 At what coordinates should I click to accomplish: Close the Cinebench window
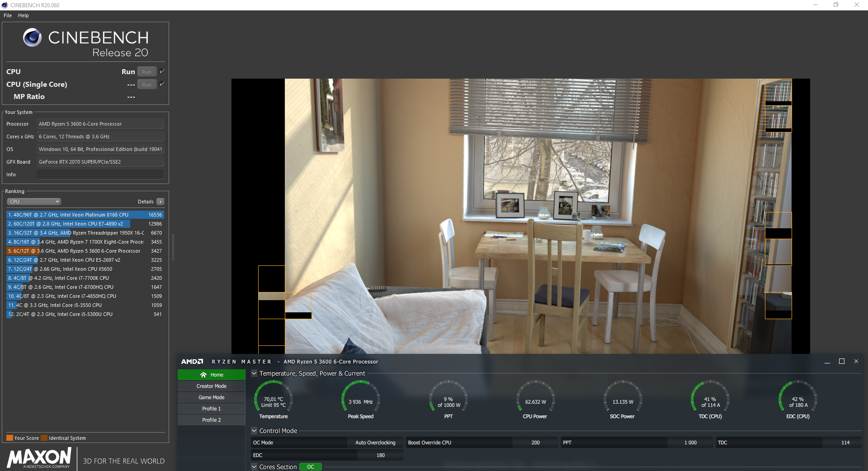point(857,5)
